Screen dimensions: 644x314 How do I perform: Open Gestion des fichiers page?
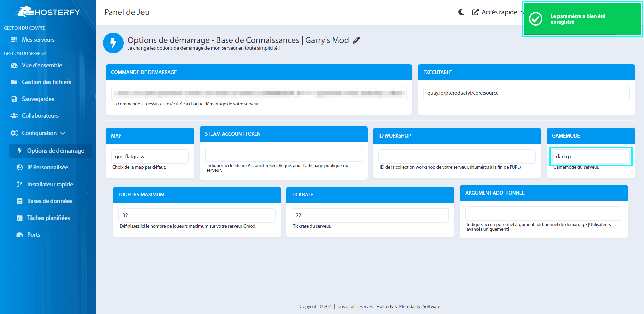coord(46,82)
